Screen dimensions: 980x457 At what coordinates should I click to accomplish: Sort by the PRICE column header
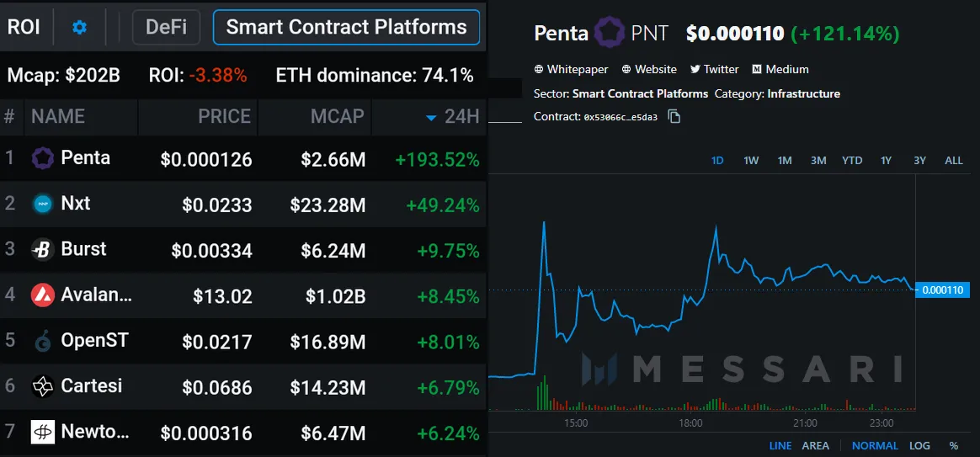[225, 116]
